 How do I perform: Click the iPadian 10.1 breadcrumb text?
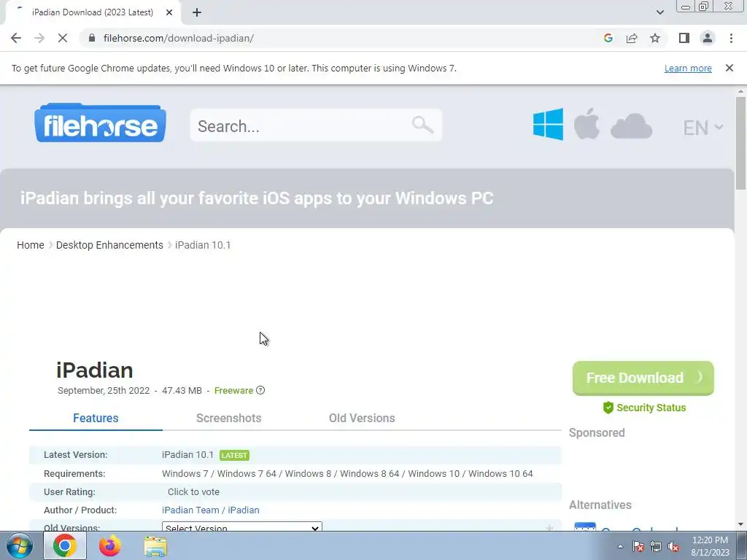203,245
